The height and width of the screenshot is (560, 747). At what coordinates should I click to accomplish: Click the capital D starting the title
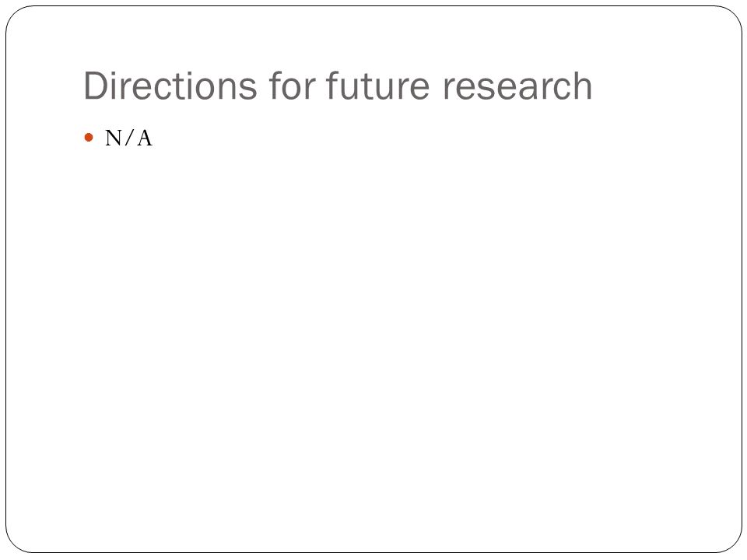point(95,86)
